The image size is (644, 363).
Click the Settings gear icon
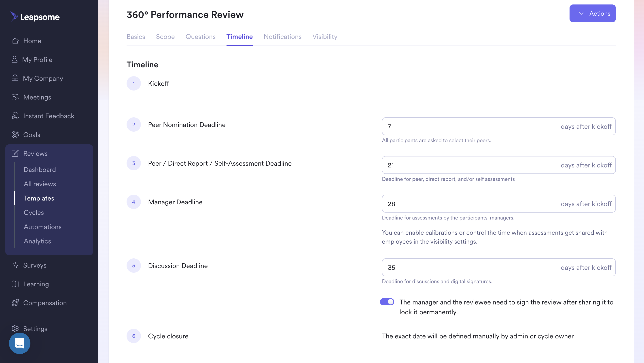[15, 329]
